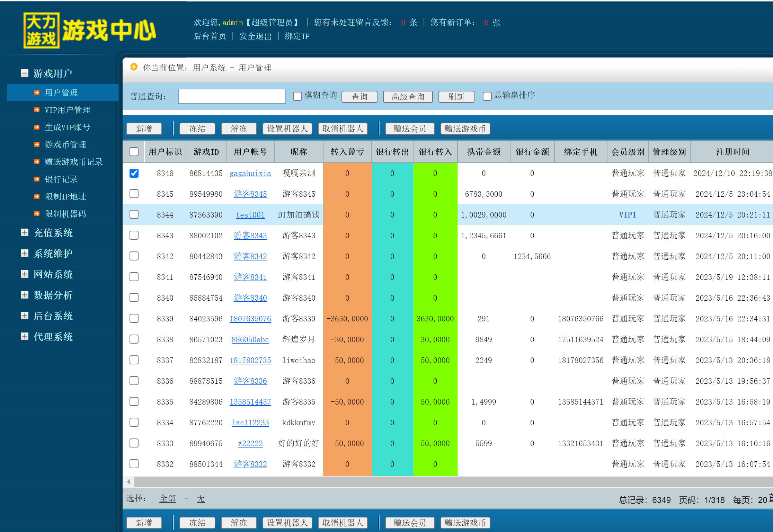Open user account link test001
This screenshot has width=773, height=532.
[250, 215]
